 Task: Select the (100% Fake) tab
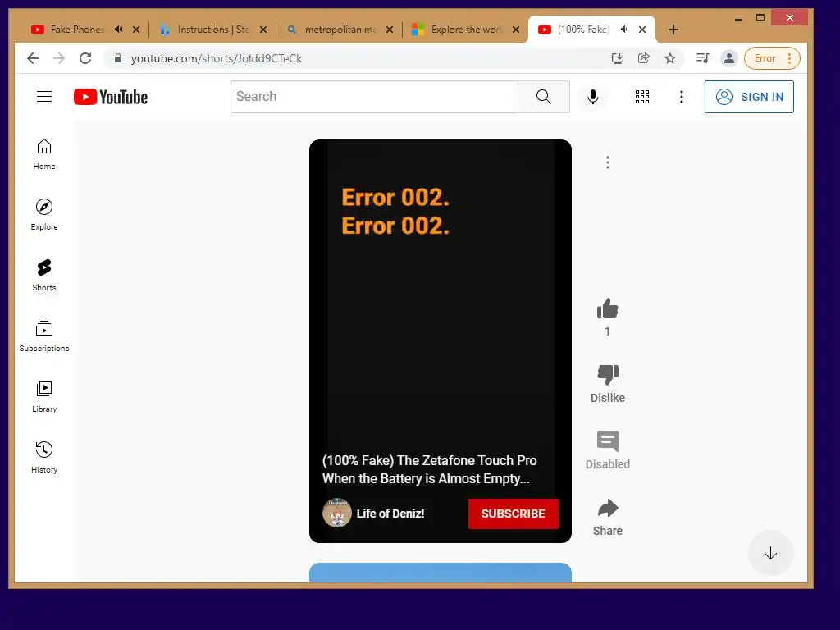[x=583, y=30]
